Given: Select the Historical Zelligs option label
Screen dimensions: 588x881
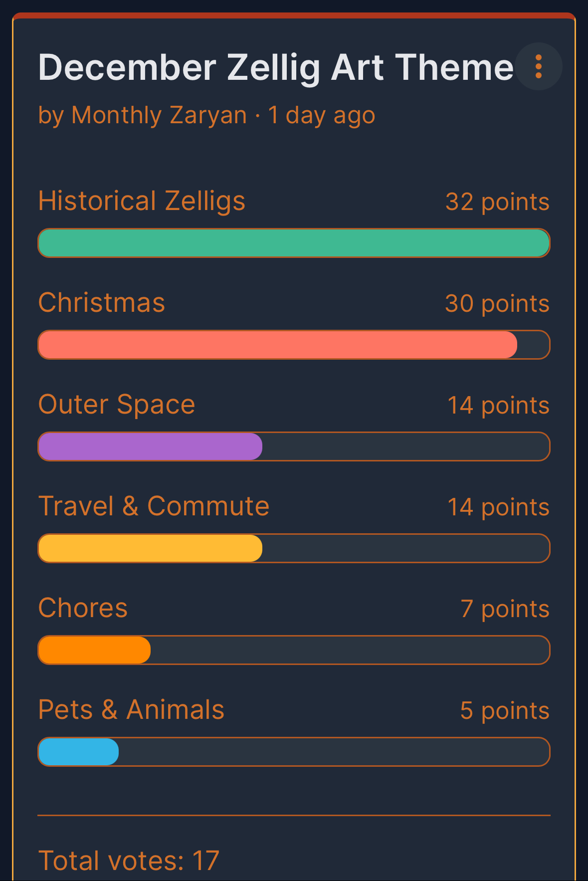Looking at the screenshot, I should [x=142, y=201].
